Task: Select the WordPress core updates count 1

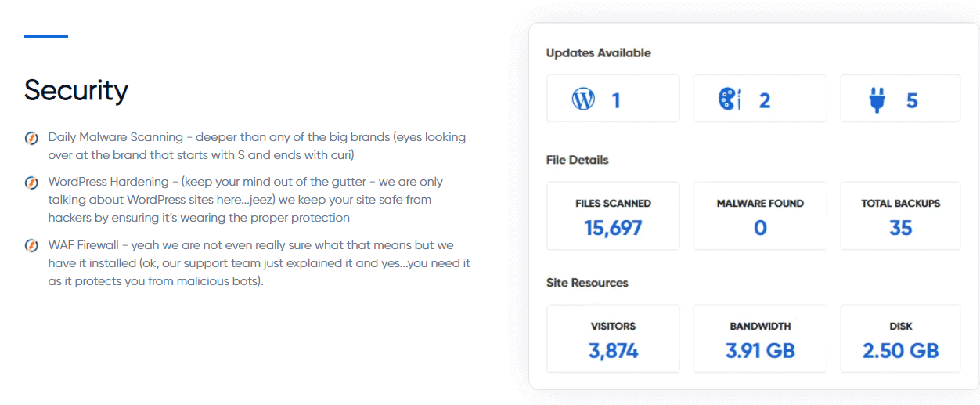Action: pos(616,100)
